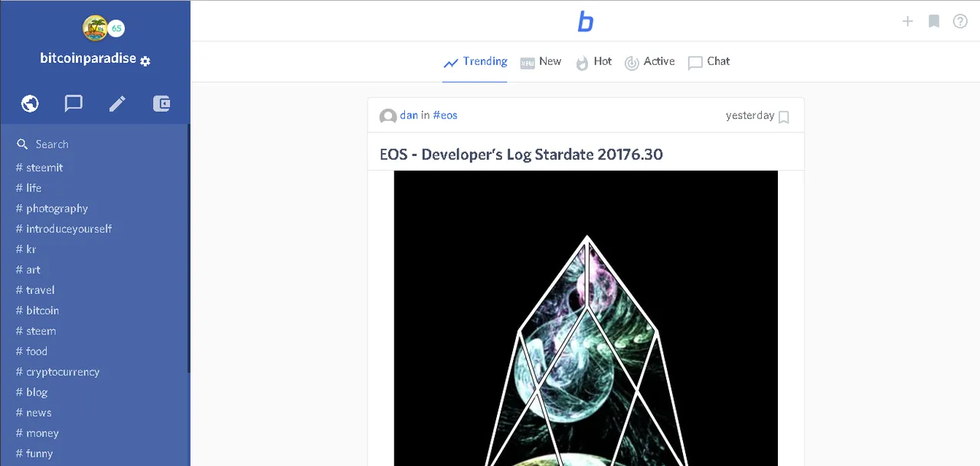Open the replies speech bubble icon in sidebar
This screenshot has width=980, height=466.
point(73,103)
